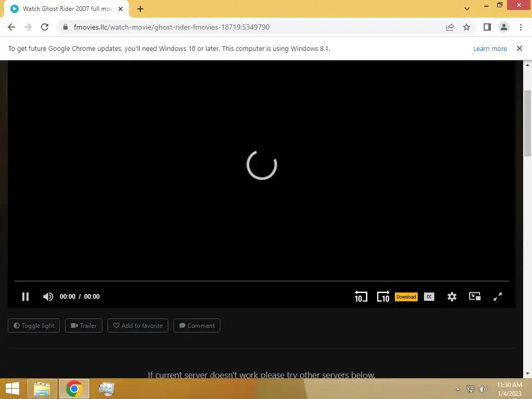Click the current time 00:00 text
The width and height of the screenshot is (532, 399).
pos(67,297)
